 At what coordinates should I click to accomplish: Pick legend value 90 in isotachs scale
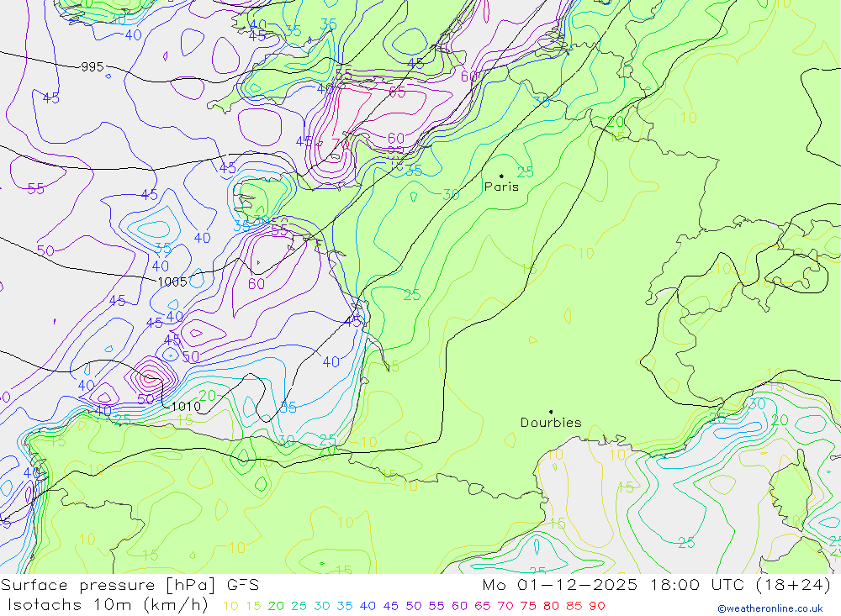coord(597,606)
